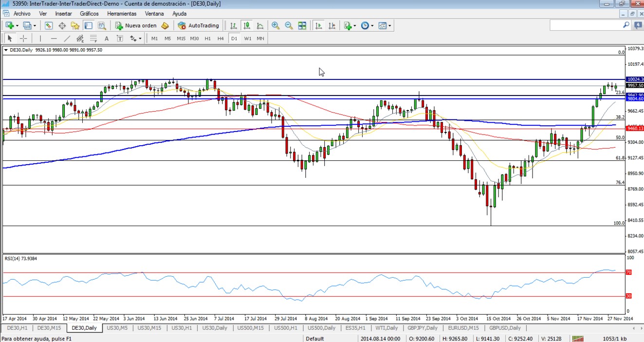Image resolution: width=644 pixels, height=342 pixels.
Task: Expand the Templates dropdown arrow
Action: point(390,25)
